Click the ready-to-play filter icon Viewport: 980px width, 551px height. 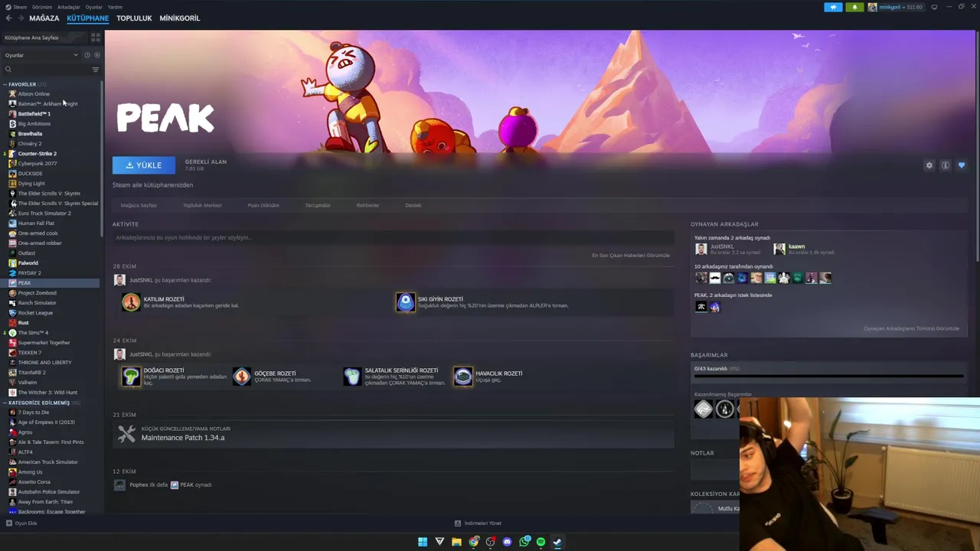point(96,55)
